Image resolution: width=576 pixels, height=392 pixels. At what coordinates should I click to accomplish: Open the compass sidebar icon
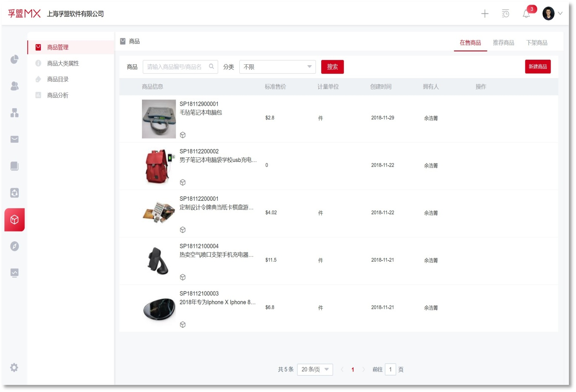pyautogui.click(x=14, y=246)
